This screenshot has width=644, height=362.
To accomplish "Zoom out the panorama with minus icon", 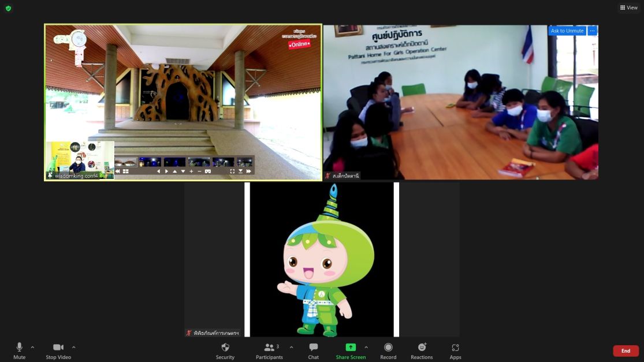I will (x=200, y=171).
